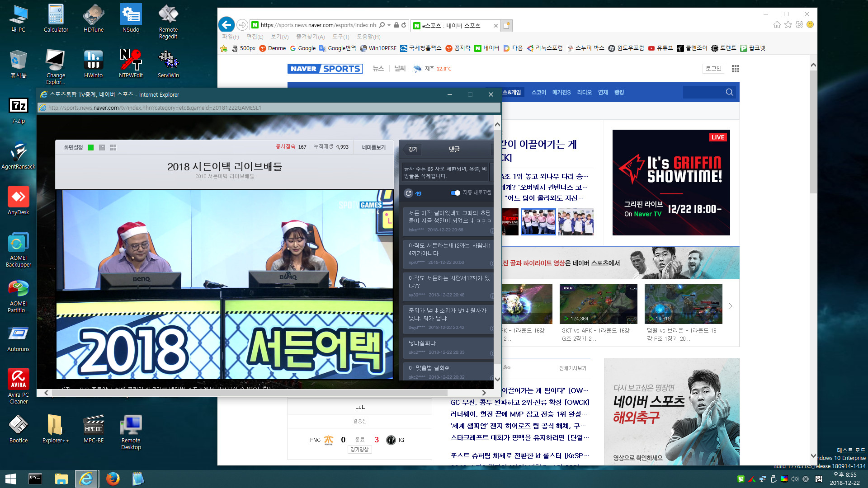868x488 pixels.
Task: Click the IE home icon
Action: [777, 24]
